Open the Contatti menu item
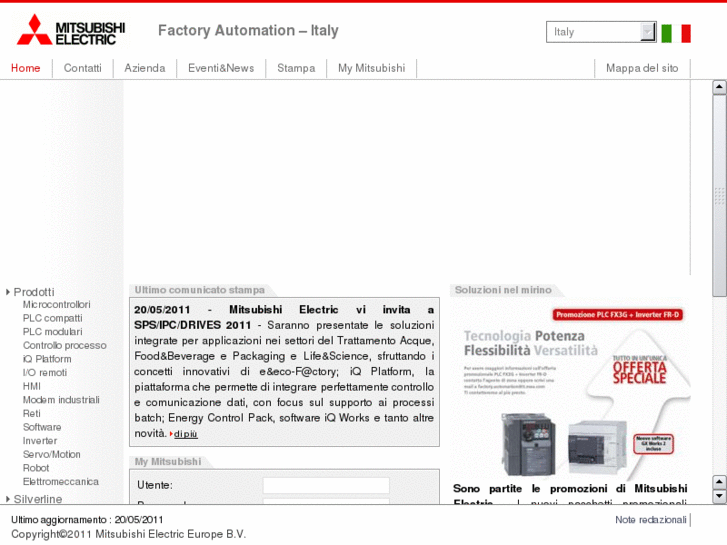Screen dimensions: 727x545 (83, 68)
